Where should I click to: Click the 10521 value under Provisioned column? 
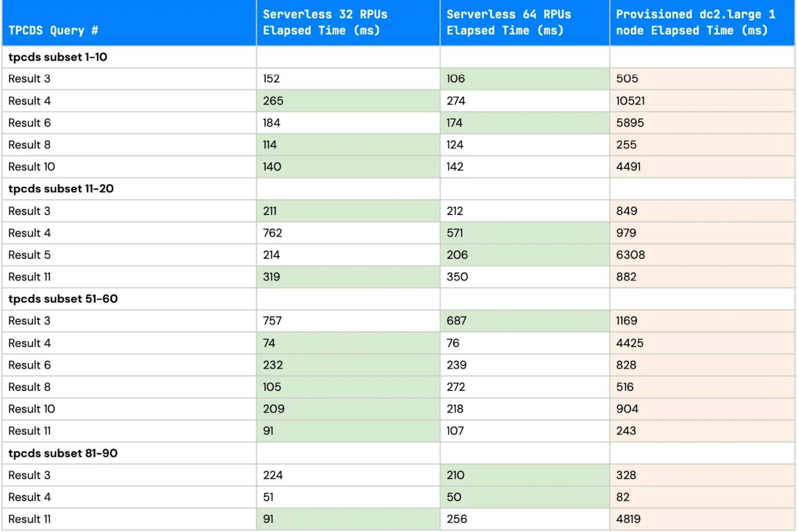tap(632, 100)
